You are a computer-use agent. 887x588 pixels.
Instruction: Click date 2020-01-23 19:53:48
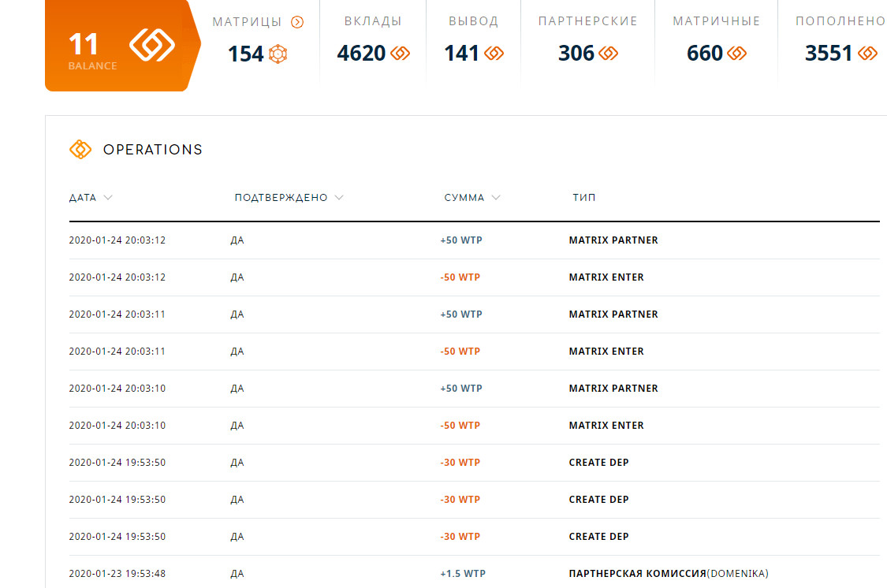[117, 574]
